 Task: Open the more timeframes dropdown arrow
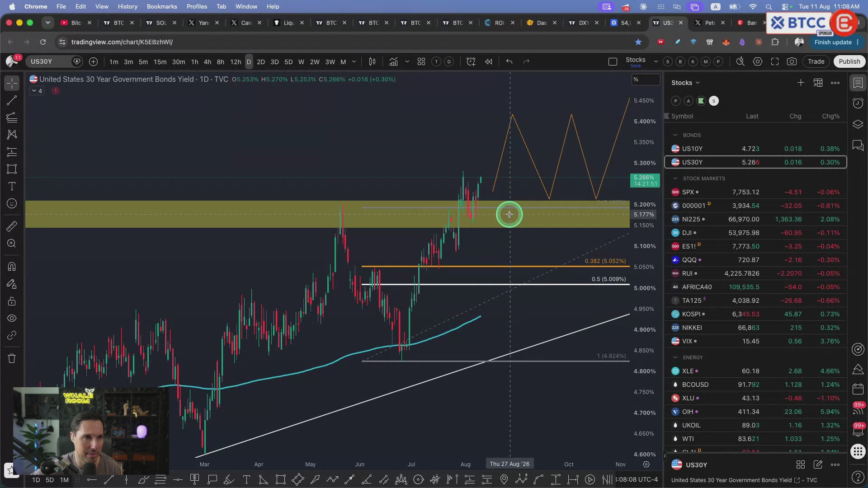point(354,61)
